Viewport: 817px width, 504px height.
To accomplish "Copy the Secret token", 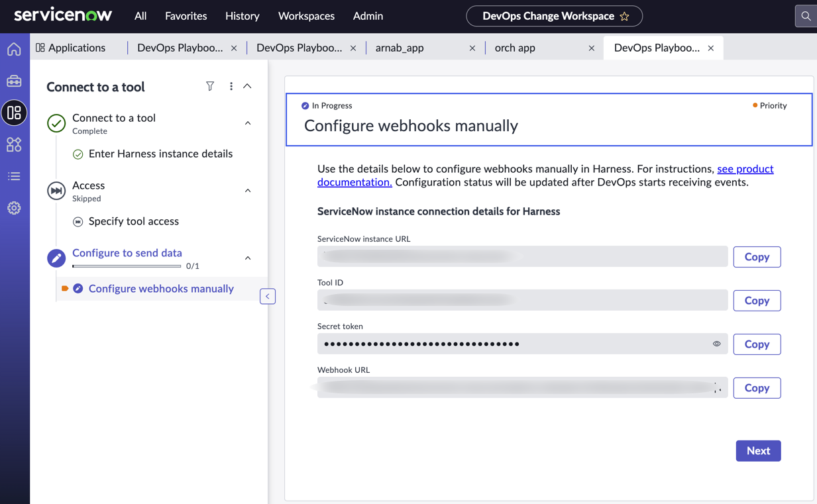I will point(757,344).
